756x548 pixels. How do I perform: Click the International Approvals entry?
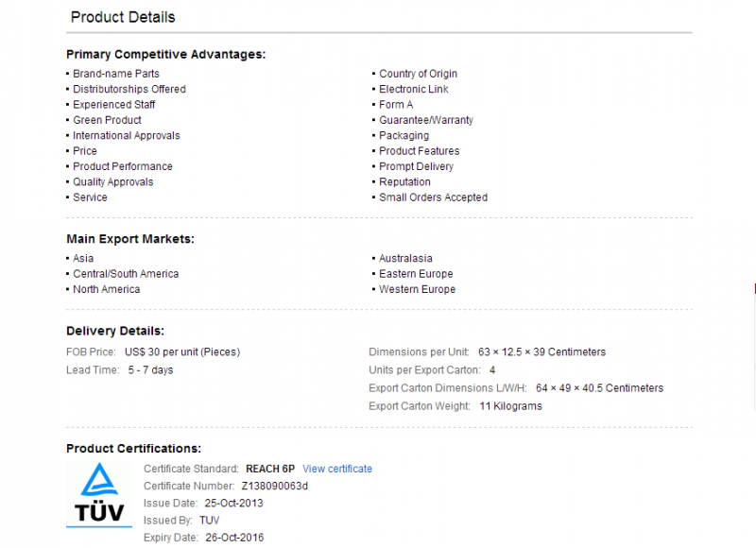click(x=127, y=135)
